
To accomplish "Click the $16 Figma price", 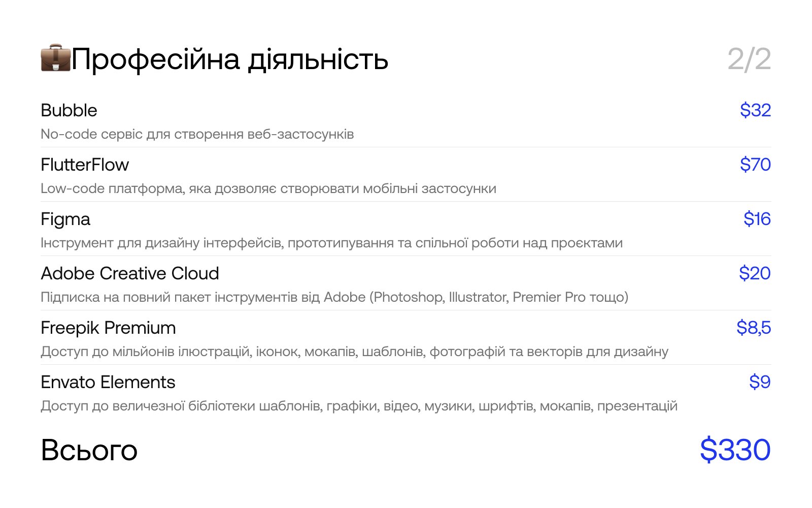I will click(x=757, y=219).
